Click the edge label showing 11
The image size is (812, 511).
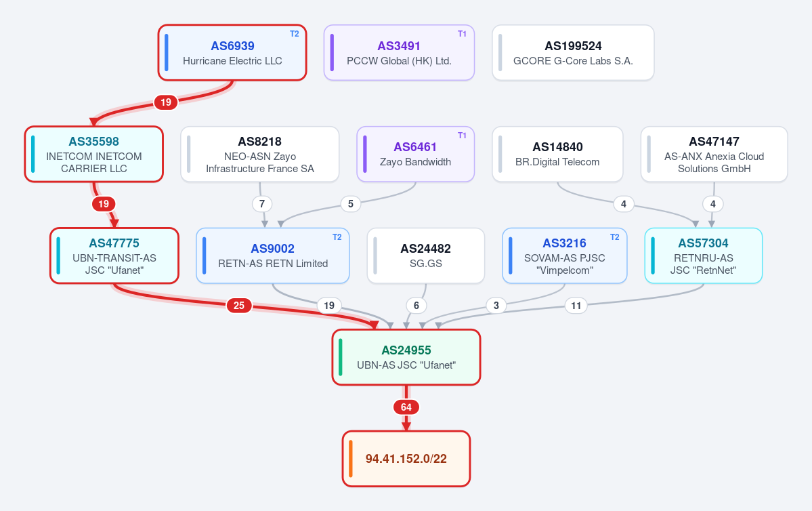click(576, 306)
